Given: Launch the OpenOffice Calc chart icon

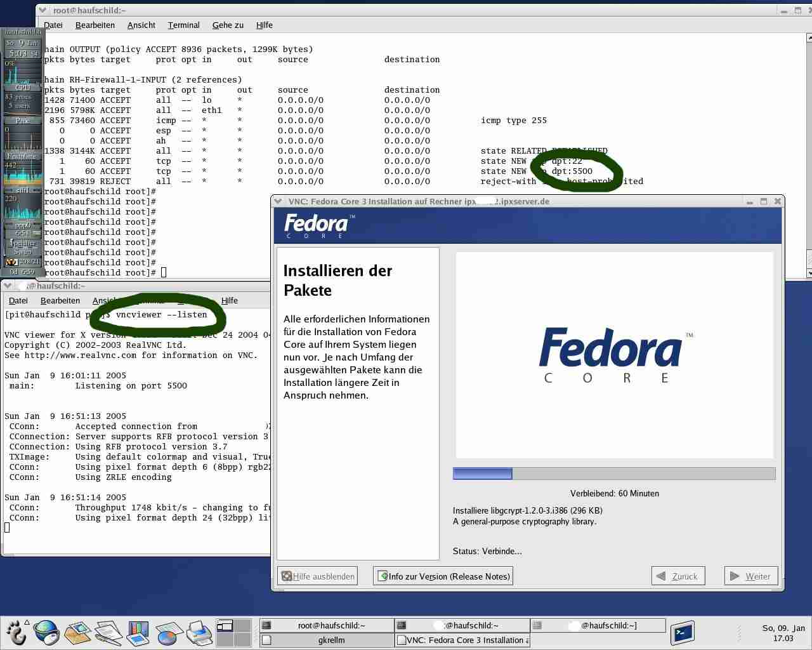Looking at the screenshot, I should [x=168, y=632].
